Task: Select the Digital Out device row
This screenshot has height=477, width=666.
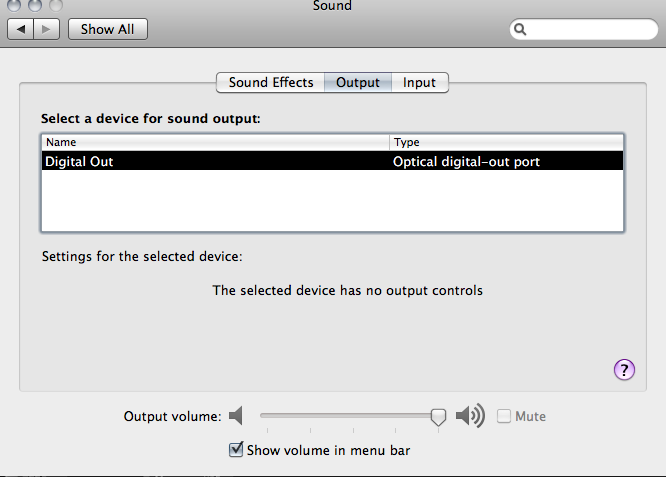Action: point(332,161)
